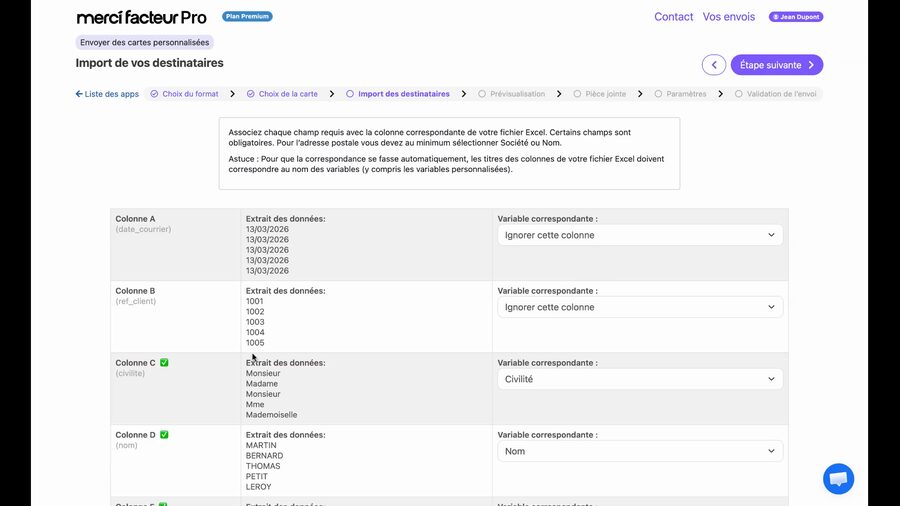Click the green checkmark beside Colonne D
The image size is (900, 506).
tap(164, 435)
